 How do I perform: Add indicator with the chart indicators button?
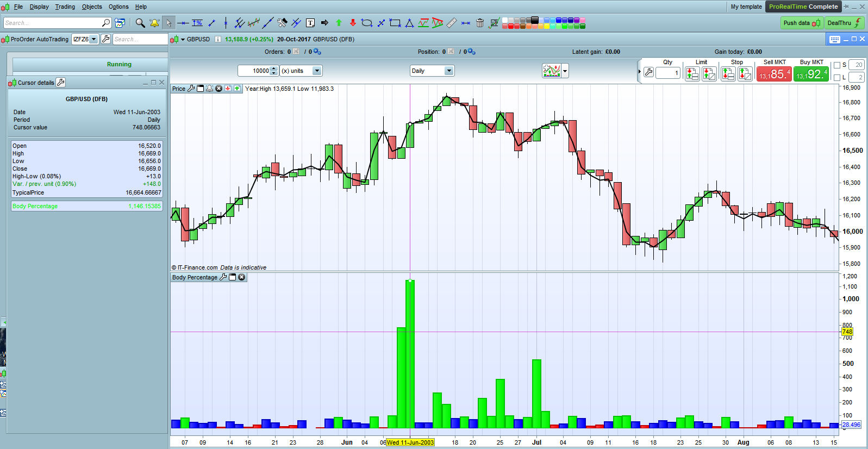pyautogui.click(x=552, y=71)
